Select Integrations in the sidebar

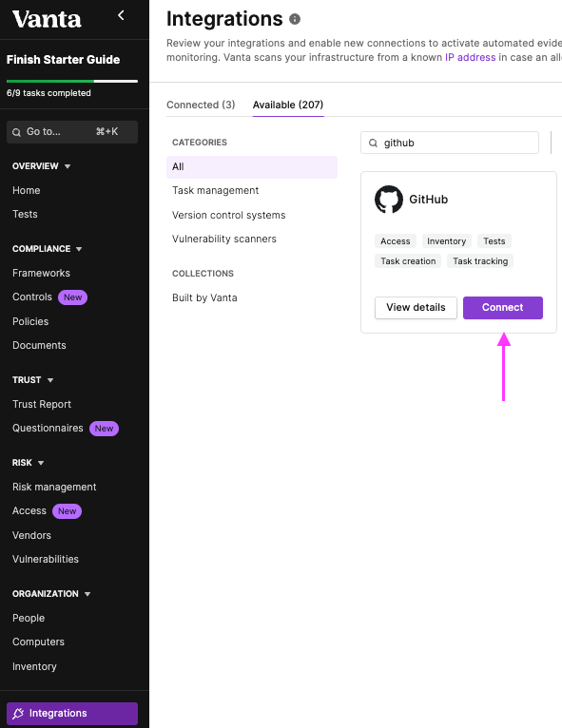(x=72, y=713)
